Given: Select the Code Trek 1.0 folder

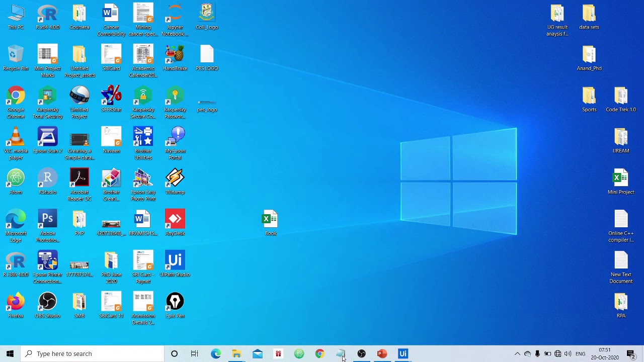Looking at the screenshot, I should [621, 100].
